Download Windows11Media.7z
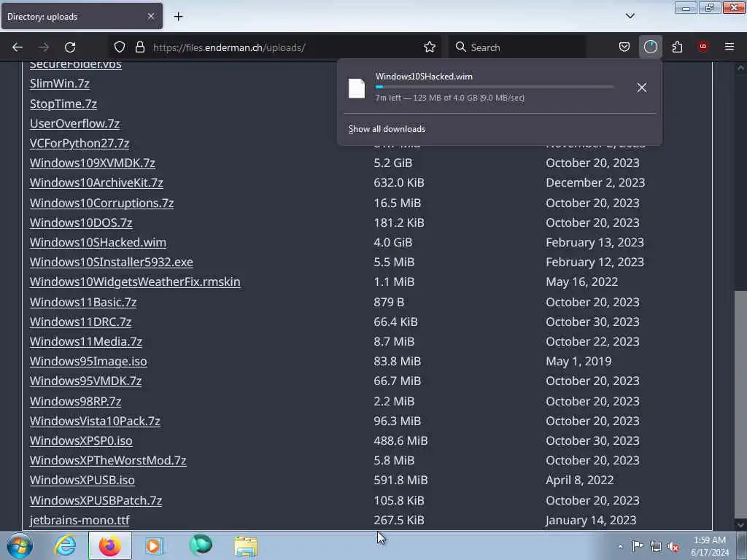Image resolution: width=747 pixels, height=560 pixels. pos(86,341)
